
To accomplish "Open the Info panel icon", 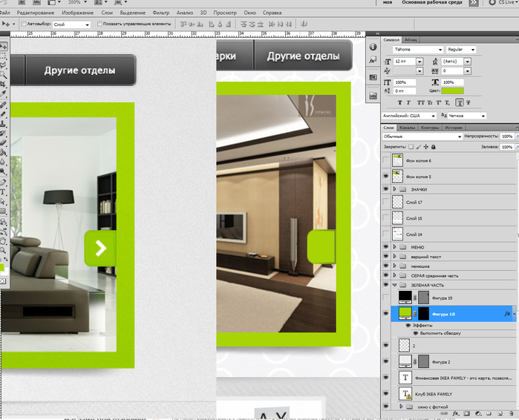I will [373, 47].
